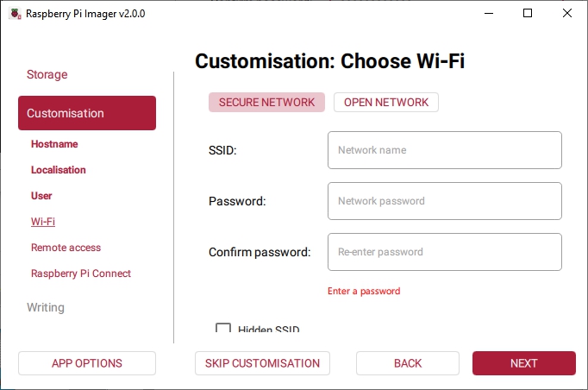Go to the Hostname customisation step
This screenshot has width=588, height=390.
pyautogui.click(x=54, y=144)
